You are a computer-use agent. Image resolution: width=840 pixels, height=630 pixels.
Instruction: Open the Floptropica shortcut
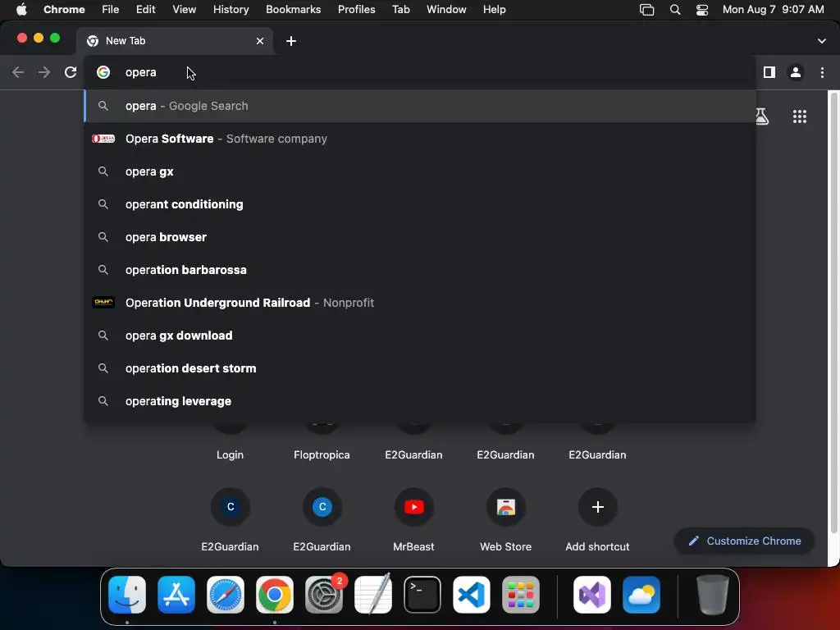coord(322,454)
